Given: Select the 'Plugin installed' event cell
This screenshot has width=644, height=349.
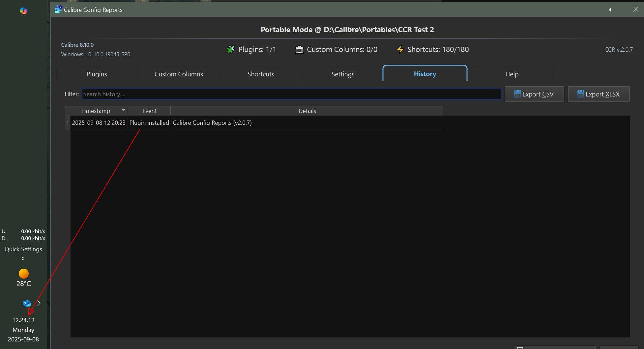Looking at the screenshot, I should pyautogui.click(x=149, y=123).
